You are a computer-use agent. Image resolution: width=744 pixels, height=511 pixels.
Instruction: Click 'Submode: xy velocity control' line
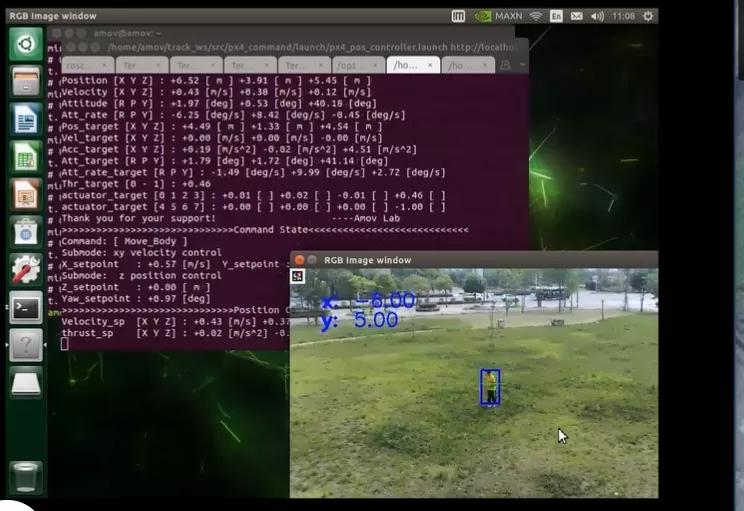pos(141,252)
